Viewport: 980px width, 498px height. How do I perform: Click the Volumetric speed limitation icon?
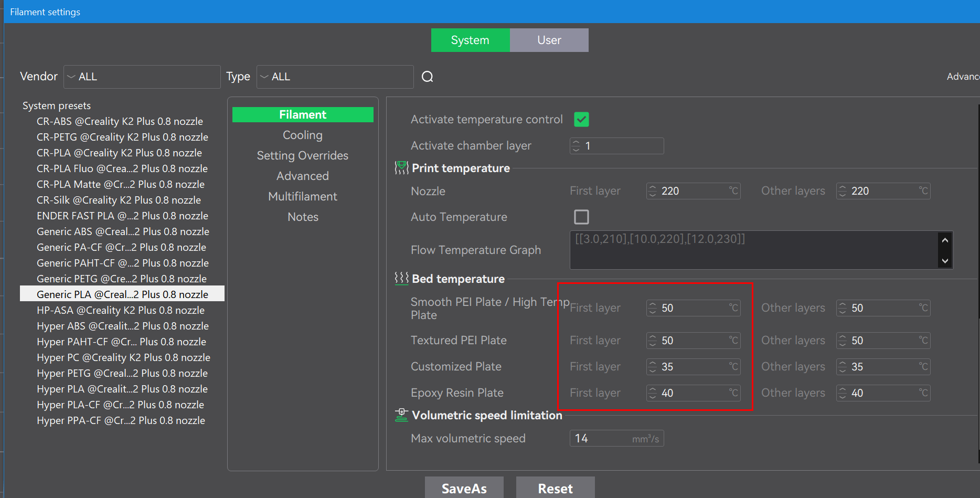click(401, 415)
